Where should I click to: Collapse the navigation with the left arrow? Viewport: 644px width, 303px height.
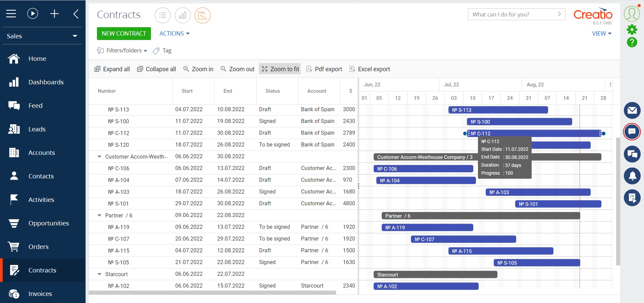pyautogui.click(x=75, y=13)
